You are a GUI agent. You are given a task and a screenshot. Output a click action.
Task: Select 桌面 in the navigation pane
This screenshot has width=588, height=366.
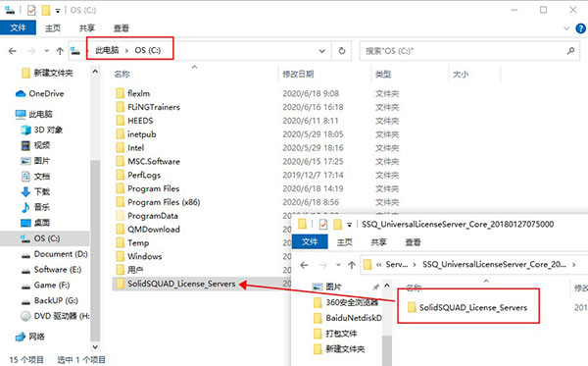[x=35, y=223]
